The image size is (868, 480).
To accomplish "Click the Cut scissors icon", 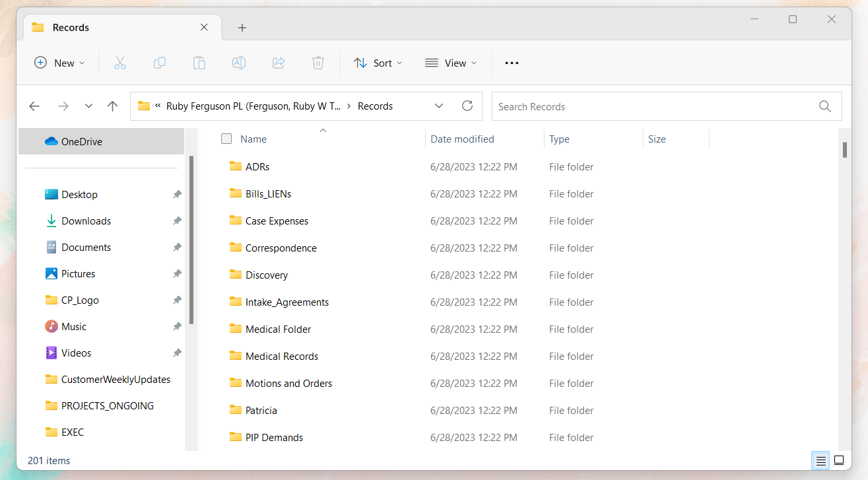I will [119, 63].
